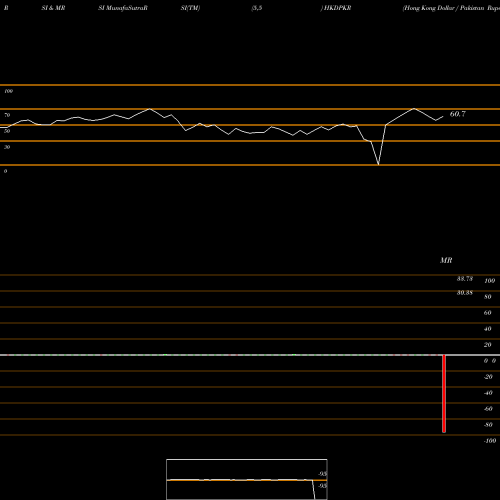Click the 'HKDPKR' symbol label
The image size is (500, 500).
click(x=337, y=8)
